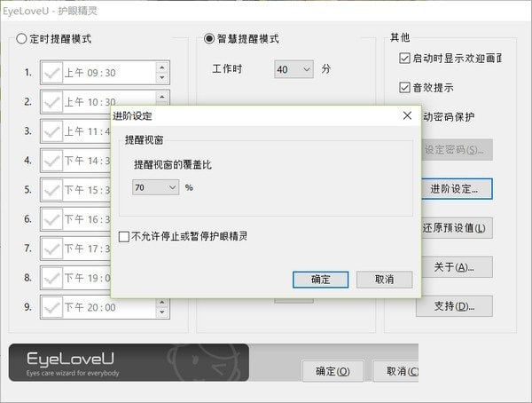Toggle 启动时显示欢迎画面 checkbox

click(x=404, y=58)
